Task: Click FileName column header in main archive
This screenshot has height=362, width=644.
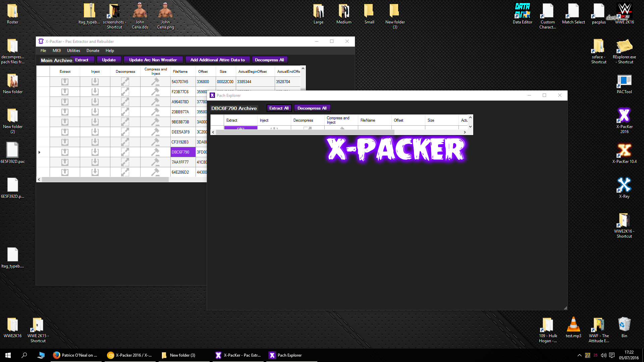Action: pyautogui.click(x=183, y=71)
